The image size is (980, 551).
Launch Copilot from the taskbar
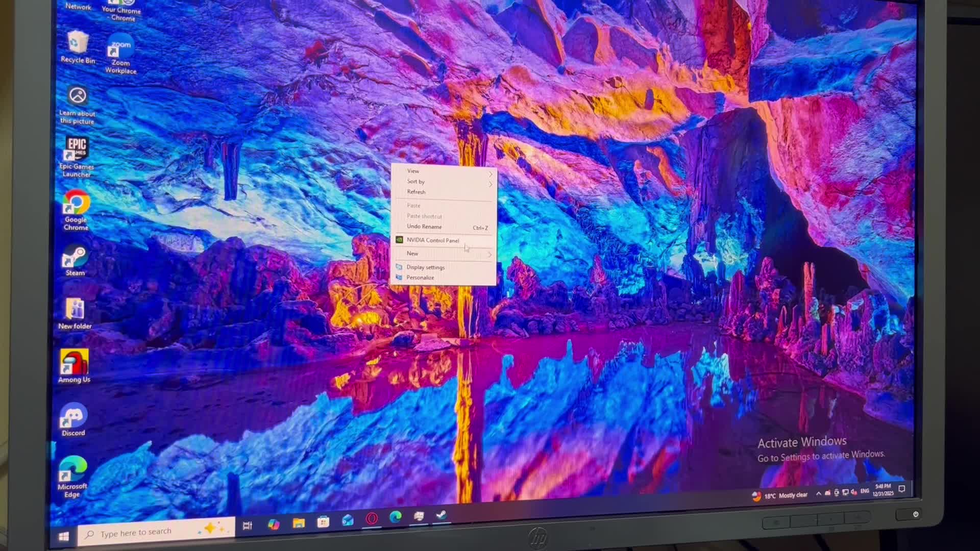pos(274,524)
